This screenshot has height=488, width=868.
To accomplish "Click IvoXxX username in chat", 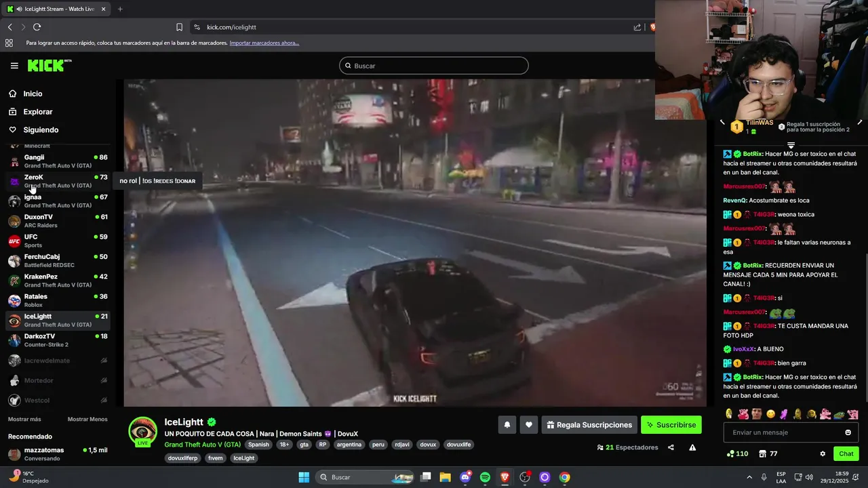I will click(x=743, y=349).
